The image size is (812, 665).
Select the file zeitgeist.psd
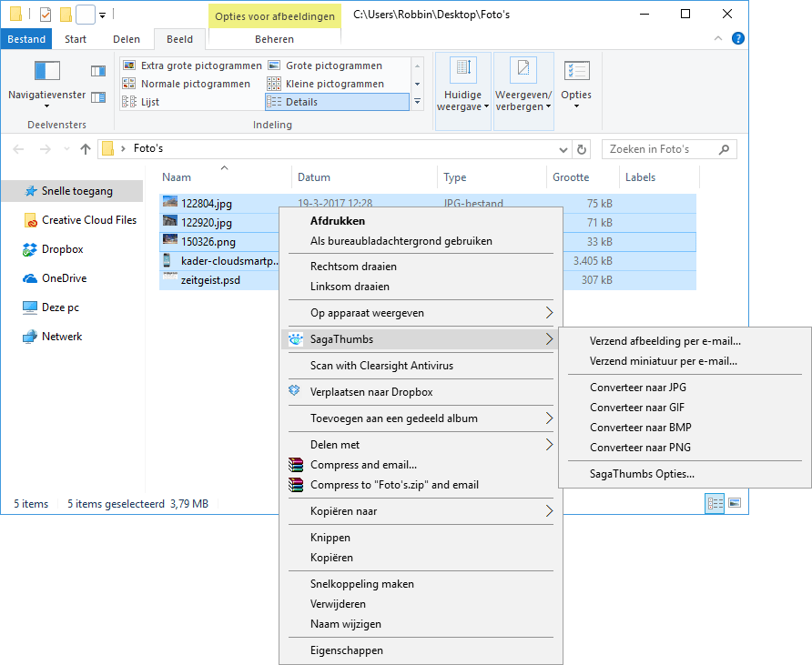[x=210, y=280]
